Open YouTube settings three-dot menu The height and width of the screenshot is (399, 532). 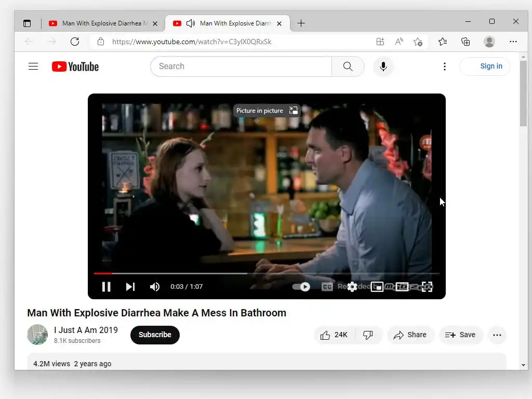(445, 66)
